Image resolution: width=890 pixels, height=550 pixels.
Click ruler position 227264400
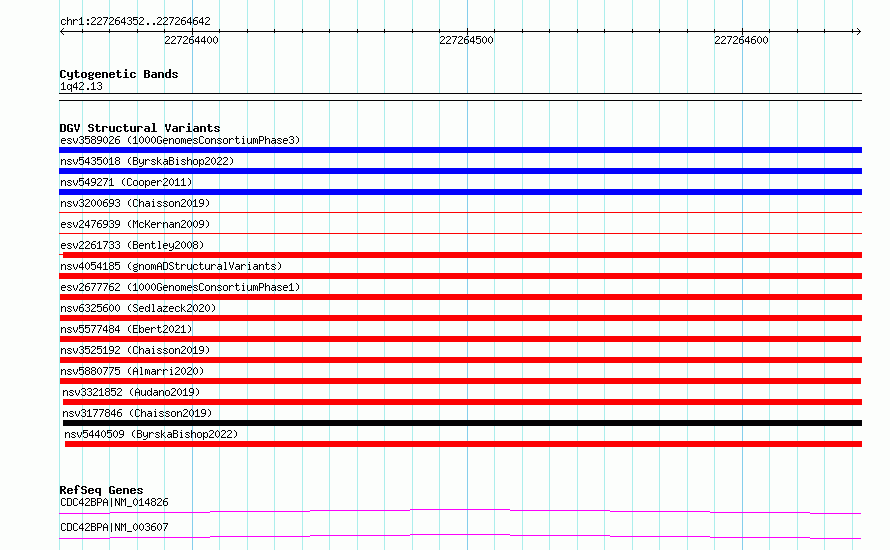(191, 40)
